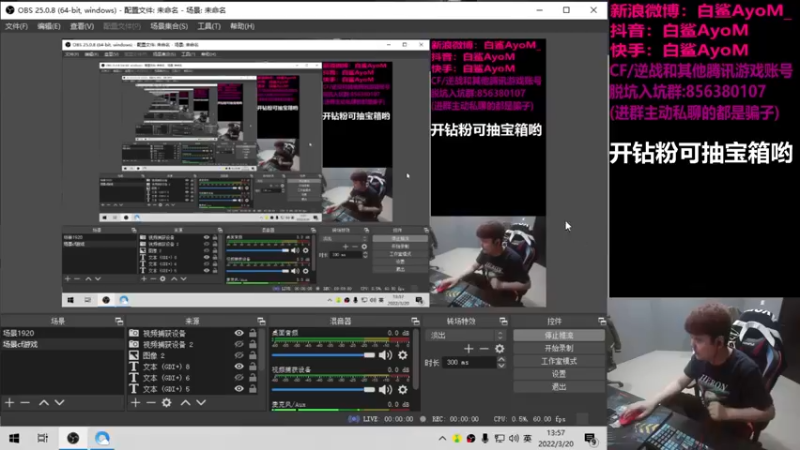This screenshot has height=450, width=800.
Task: Add a transition with the plus icon
Action: pos(469,349)
